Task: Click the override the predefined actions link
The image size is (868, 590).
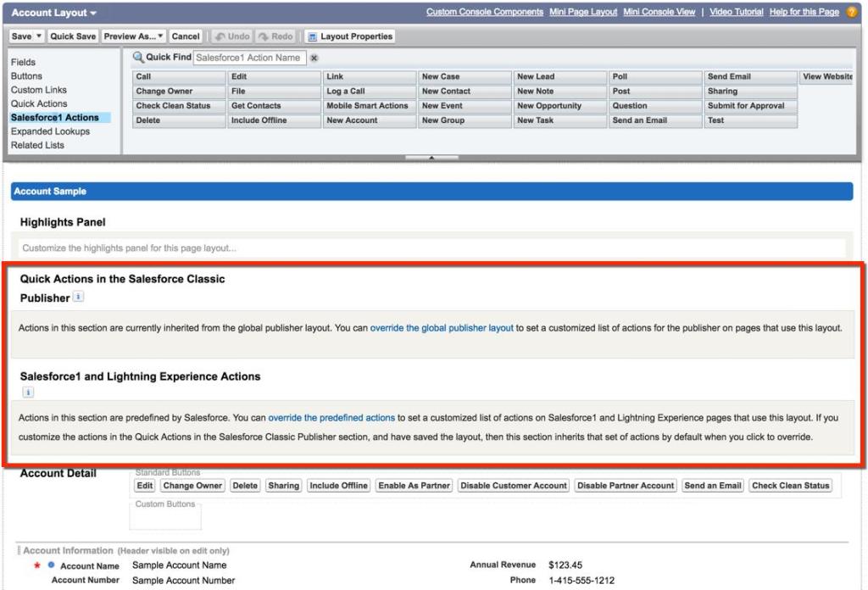Action: coord(333,416)
